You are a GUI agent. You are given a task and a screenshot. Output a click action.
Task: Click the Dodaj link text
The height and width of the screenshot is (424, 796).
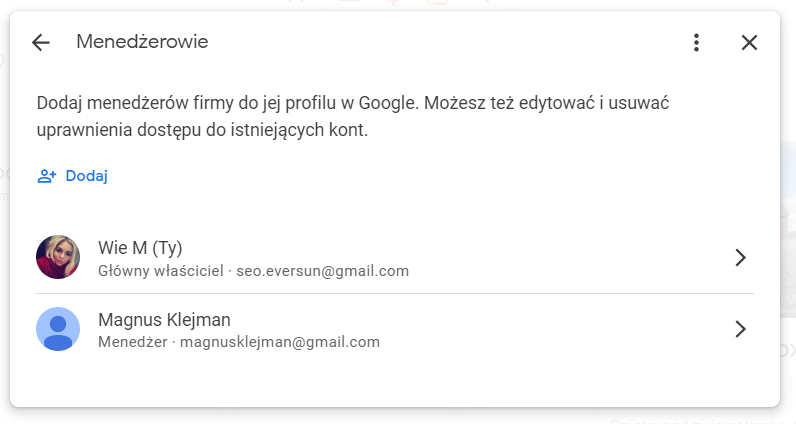(x=87, y=176)
